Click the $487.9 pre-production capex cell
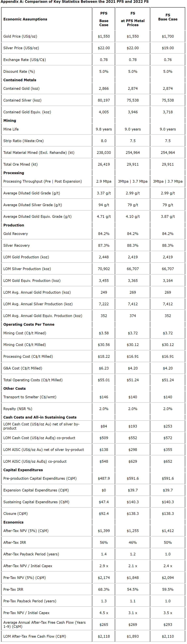 [x=104, y=479]
